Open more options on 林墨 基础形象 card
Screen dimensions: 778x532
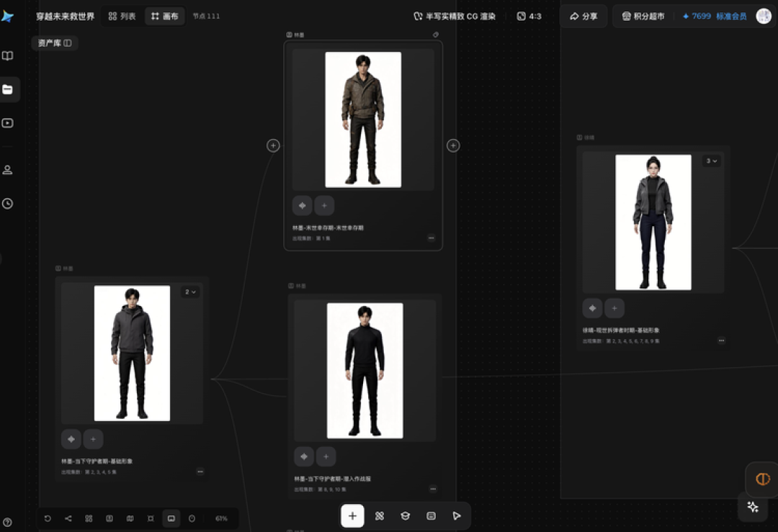click(200, 472)
